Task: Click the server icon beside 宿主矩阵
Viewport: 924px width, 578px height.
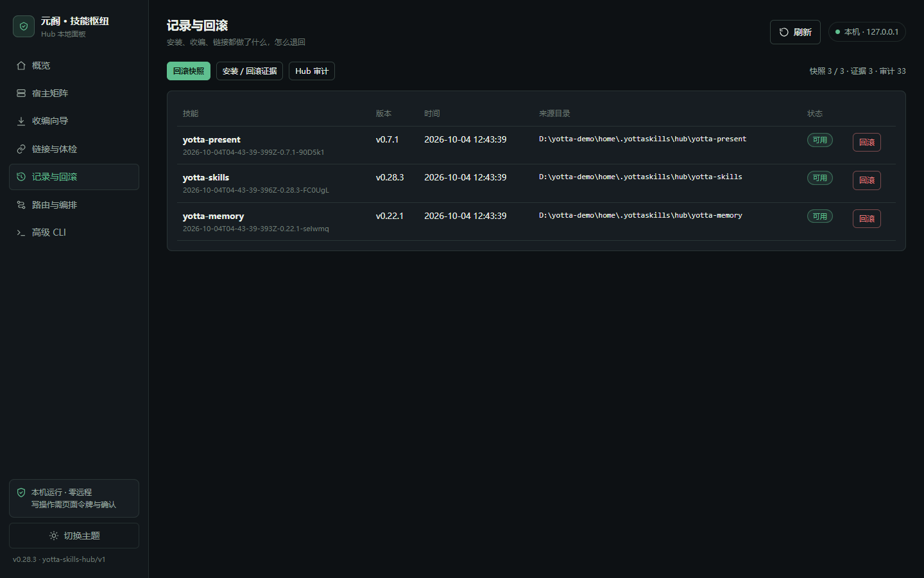Action: (21, 93)
